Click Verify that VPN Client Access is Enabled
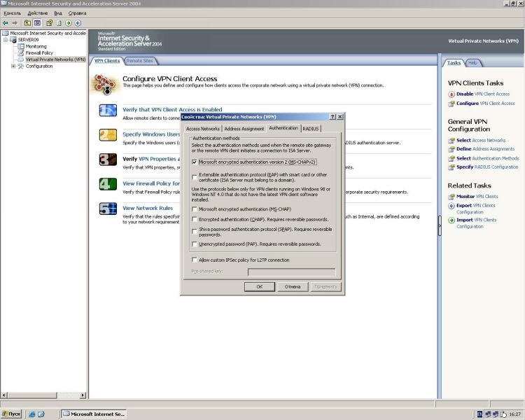 172,109
